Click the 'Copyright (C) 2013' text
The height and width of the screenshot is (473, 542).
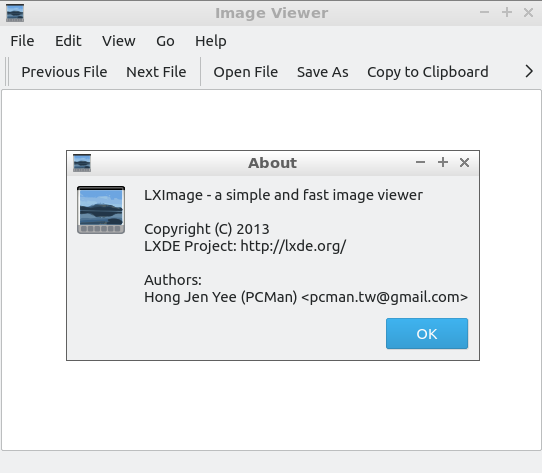207,229
